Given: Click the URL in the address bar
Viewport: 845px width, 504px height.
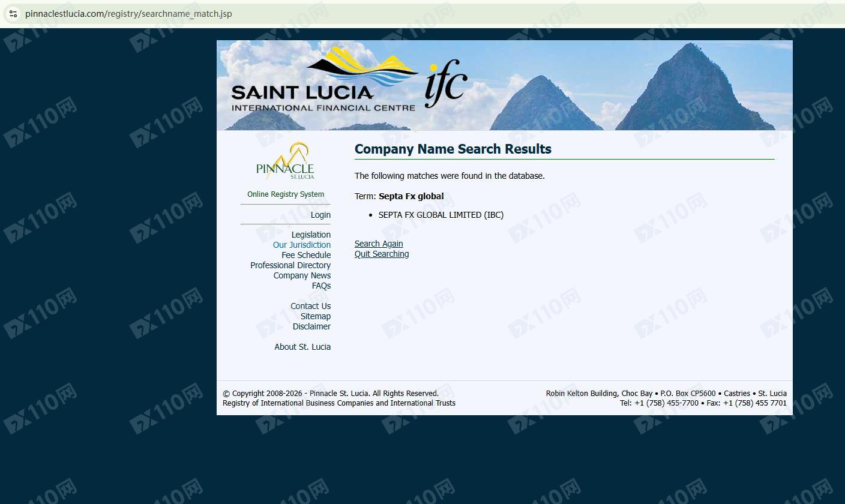Looking at the screenshot, I should click(x=128, y=14).
